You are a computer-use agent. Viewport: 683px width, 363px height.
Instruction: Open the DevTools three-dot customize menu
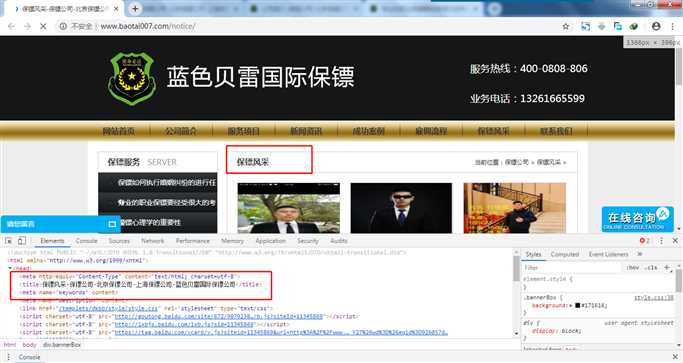point(661,241)
